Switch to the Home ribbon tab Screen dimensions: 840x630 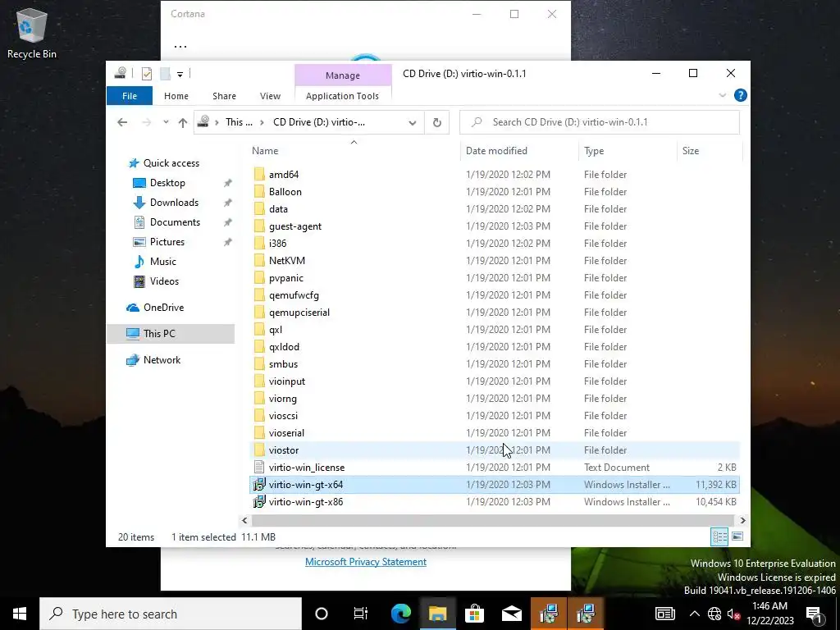(x=176, y=96)
